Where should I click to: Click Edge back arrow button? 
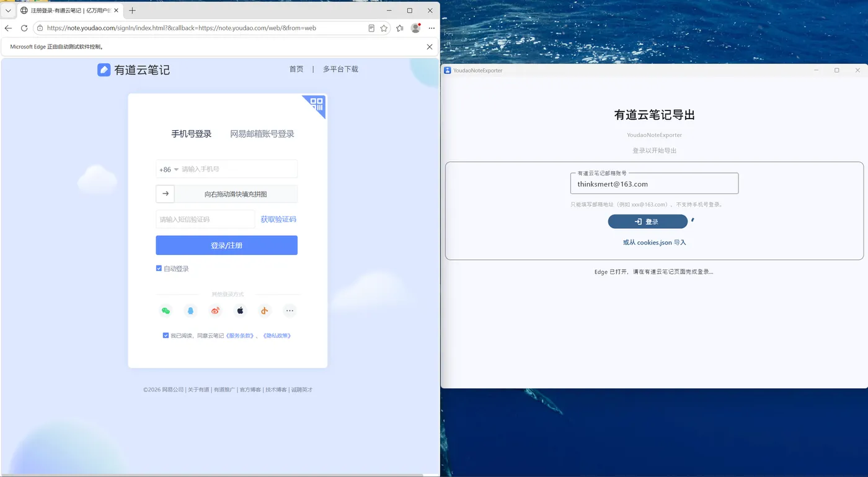click(x=8, y=28)
